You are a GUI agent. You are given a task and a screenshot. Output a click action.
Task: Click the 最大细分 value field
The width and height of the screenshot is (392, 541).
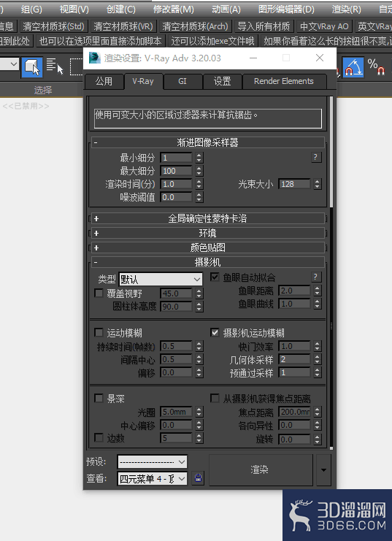click(176, 171)
